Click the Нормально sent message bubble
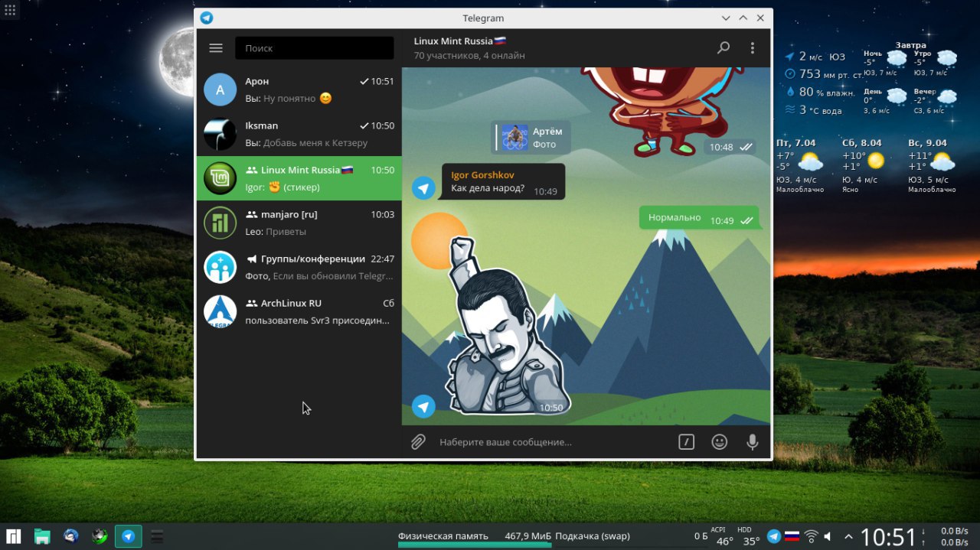The width and height of the screenshot is (980, 550). [x=699, y=218]
